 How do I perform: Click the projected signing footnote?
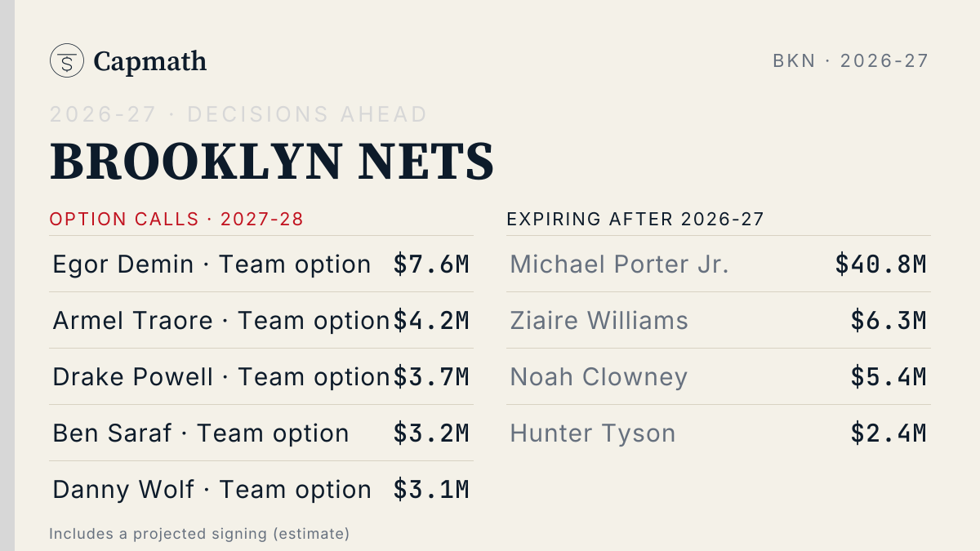tap(199, 534)
